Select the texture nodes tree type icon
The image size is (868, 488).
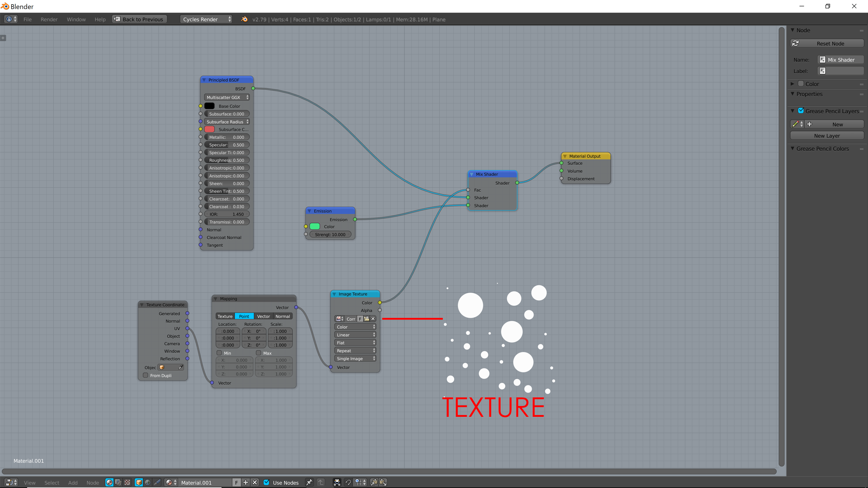pos(127,482)
